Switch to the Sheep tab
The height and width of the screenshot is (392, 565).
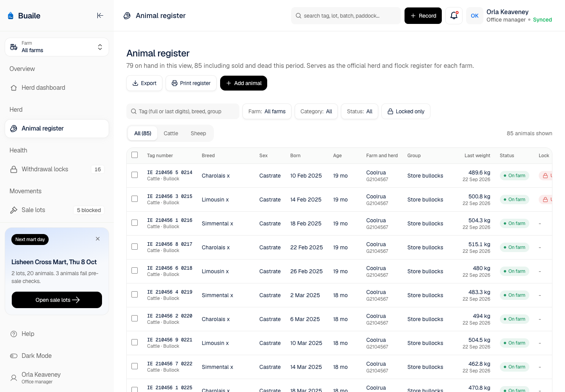click(198, 133)
